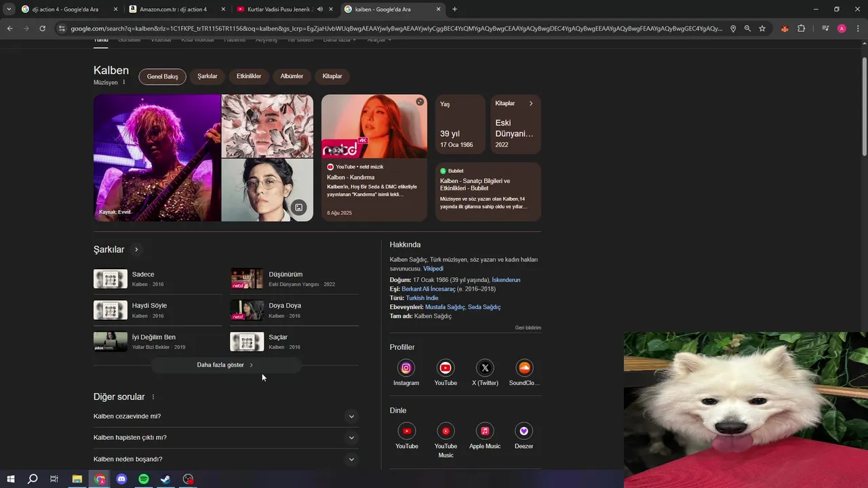
Task: Click the zoom magnifier icon in address bar
Action: (x=747, y=28)
